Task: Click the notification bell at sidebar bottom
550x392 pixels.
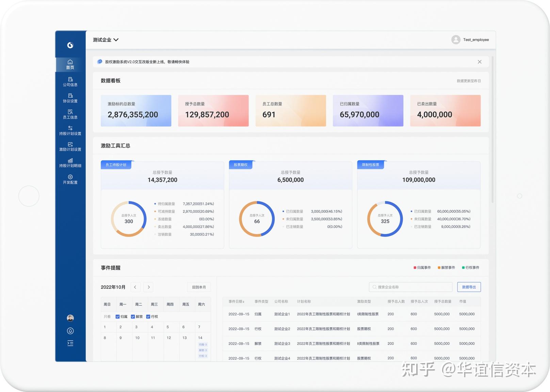Action: pyautogui.click(x=70, y=331)
